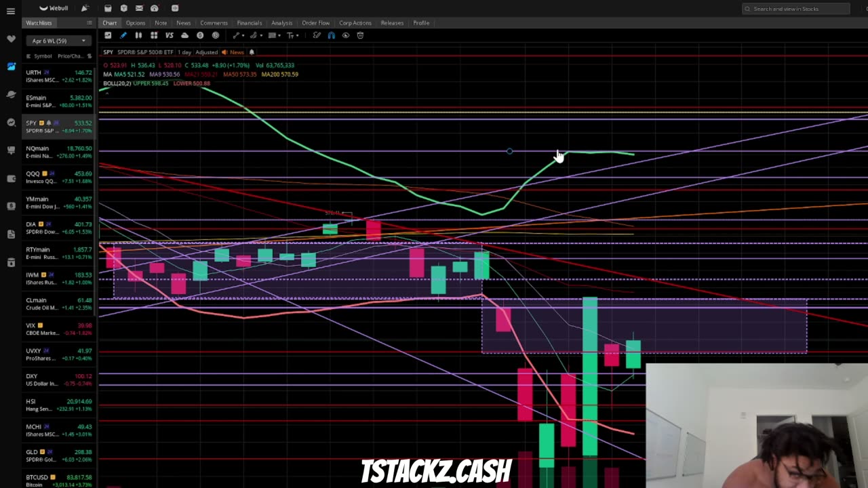Select QQQ in the watchlist
The width and height of the screenshot is (868, 488).
point(60,177)
